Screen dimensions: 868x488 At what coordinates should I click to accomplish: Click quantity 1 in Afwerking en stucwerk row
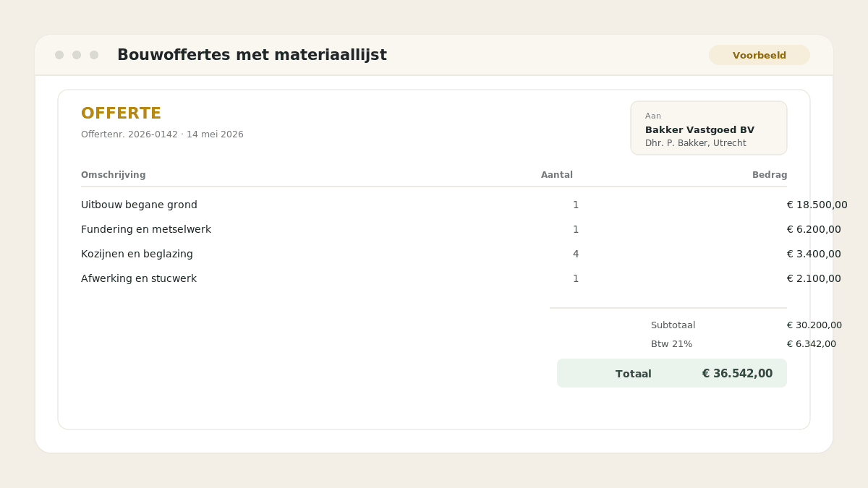tap(576, 278)
